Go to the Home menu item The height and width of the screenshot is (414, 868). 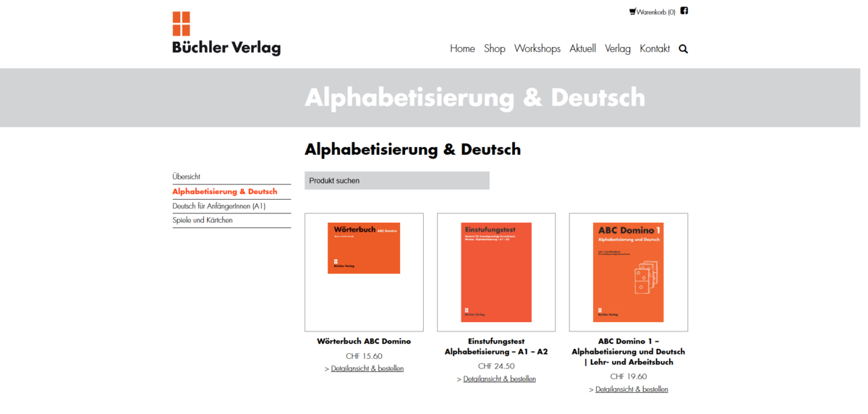click(x=462, y=49)
